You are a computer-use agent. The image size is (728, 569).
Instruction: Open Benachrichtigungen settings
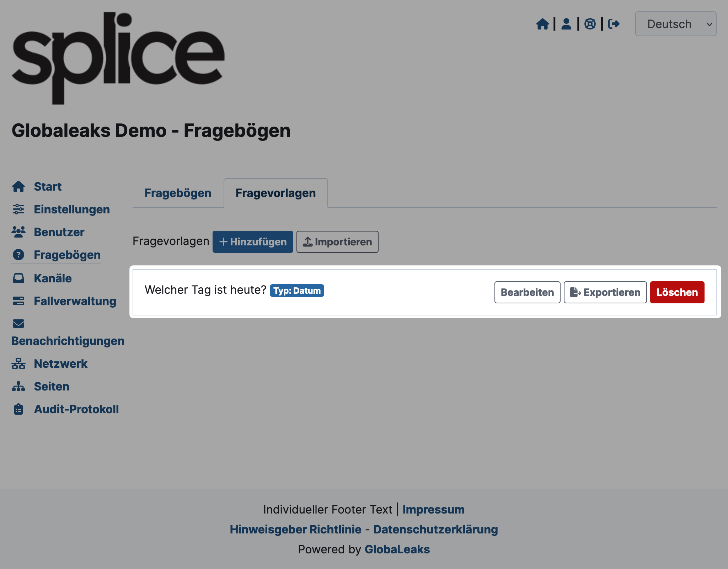pos(68,341)
